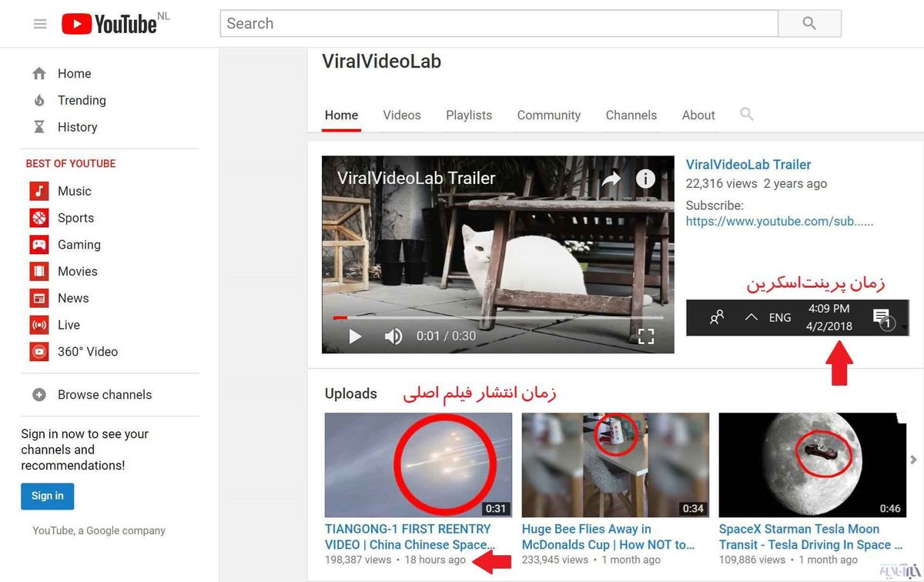Follow the youtube.com/sub subscribe link

(779, 222)
